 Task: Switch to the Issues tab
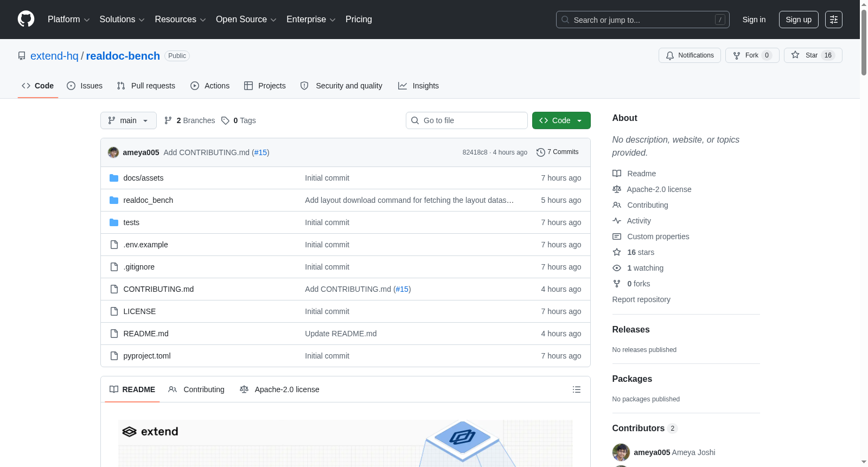85,86
